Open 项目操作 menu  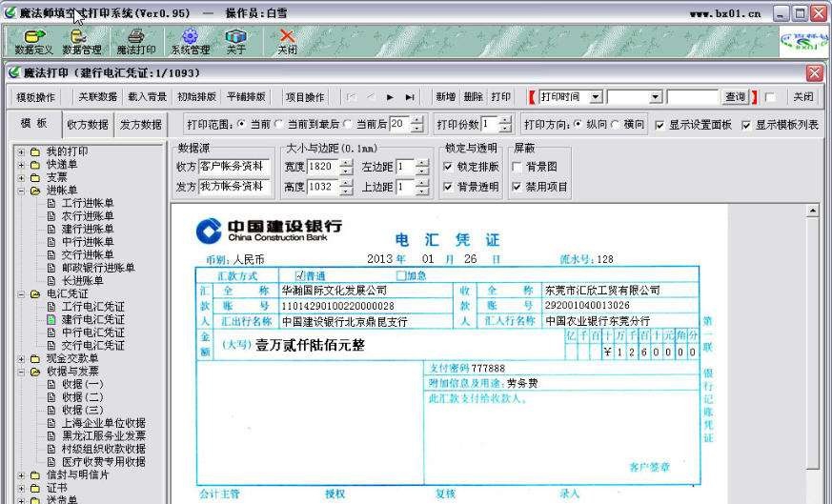tap(305, 97)
